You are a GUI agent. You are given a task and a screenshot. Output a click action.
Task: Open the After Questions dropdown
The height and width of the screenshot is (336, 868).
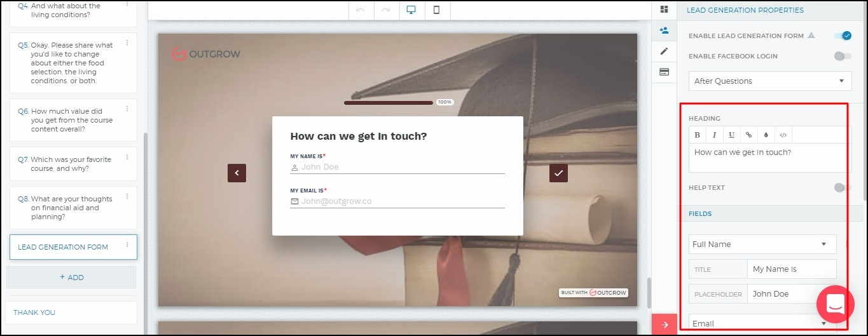[769, 81]
